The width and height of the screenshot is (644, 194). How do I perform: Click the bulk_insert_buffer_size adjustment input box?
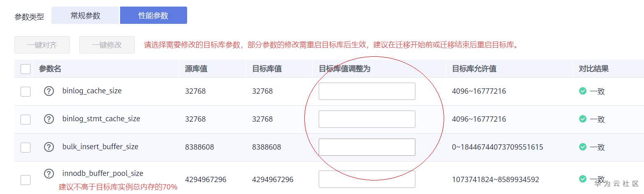pyautogui.click(x=367, y=147)
